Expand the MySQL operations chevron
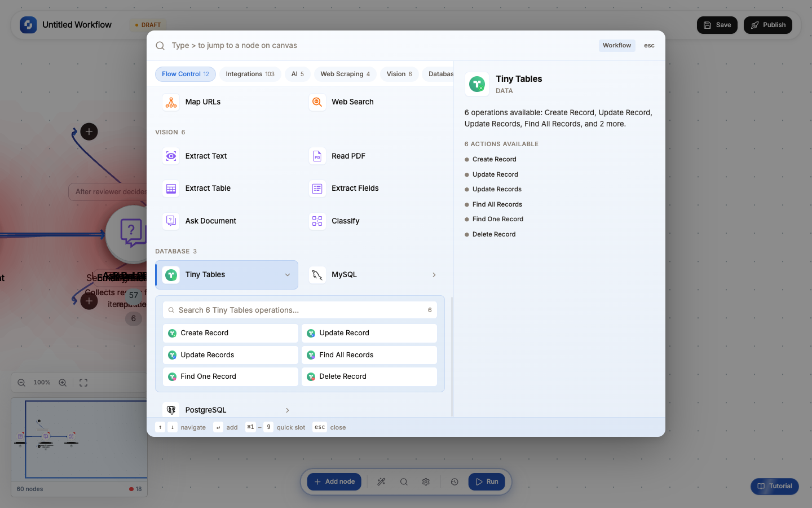 (434, 275)
